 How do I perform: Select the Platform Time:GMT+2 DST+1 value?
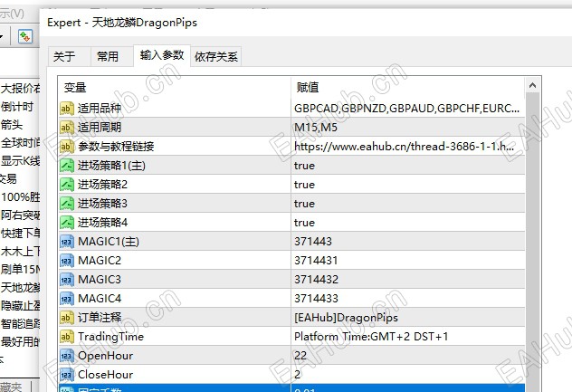(408, 336)
